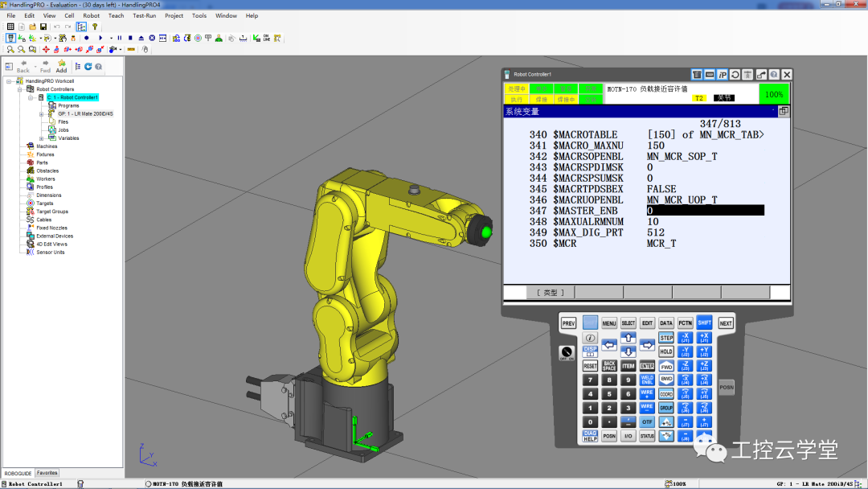Viewport: 868px width, 489px height.
Task: Decrease speed with the -% key
Action: tap(666, 437)
